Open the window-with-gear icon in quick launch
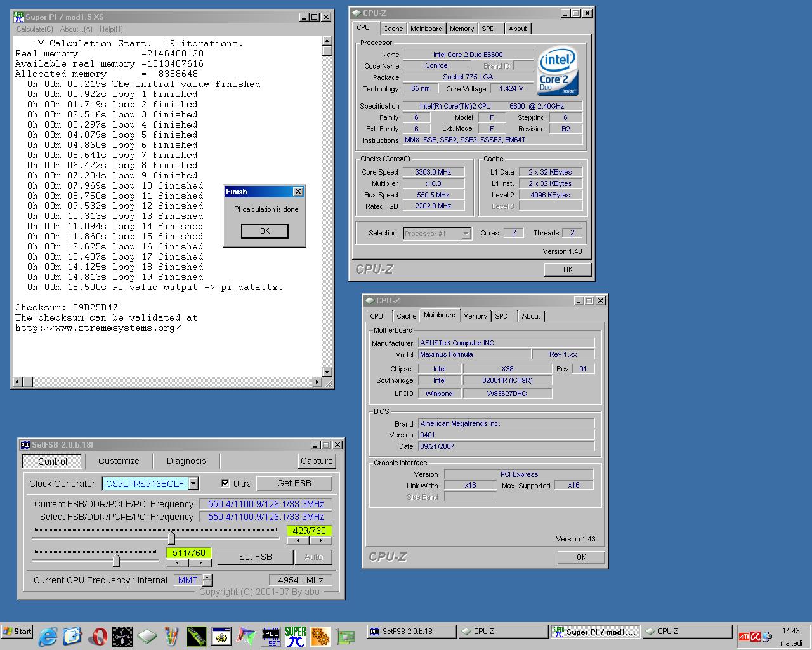Screen dimensions: 812x650 (x=221, y=635)
